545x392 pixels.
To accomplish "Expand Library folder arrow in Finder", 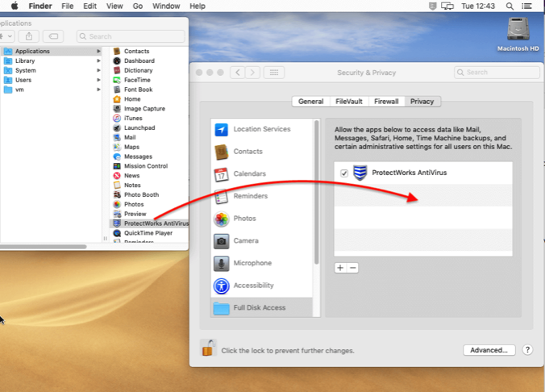I will coord(98,60).
